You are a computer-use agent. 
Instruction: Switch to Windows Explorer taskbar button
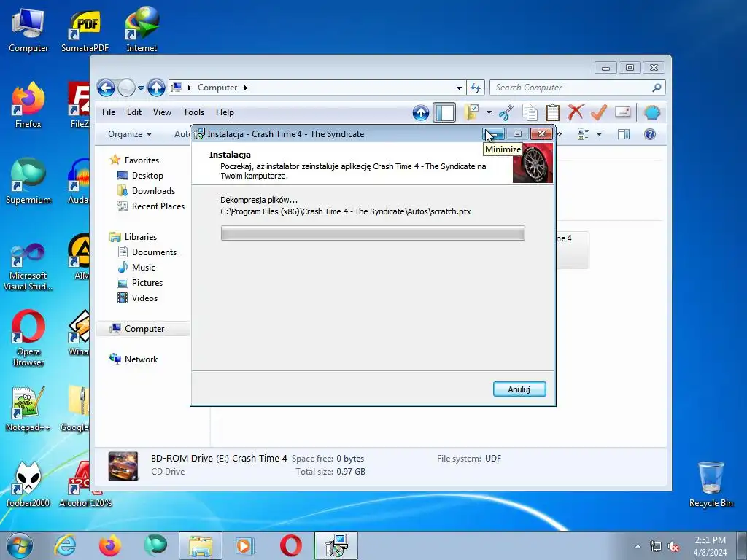click(201, 545)
